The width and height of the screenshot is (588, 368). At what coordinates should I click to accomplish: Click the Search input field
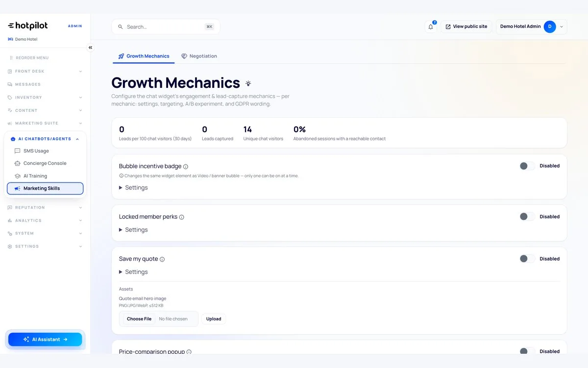166,27
